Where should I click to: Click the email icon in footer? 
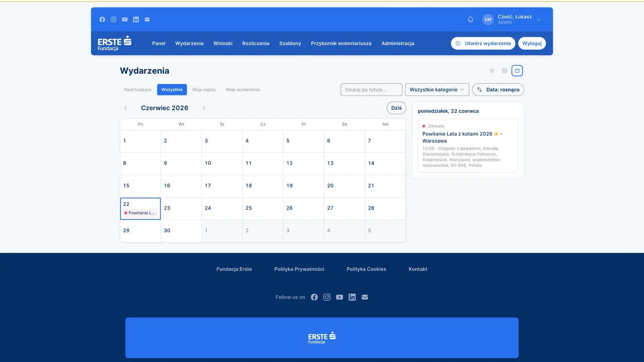coord(365,297)
